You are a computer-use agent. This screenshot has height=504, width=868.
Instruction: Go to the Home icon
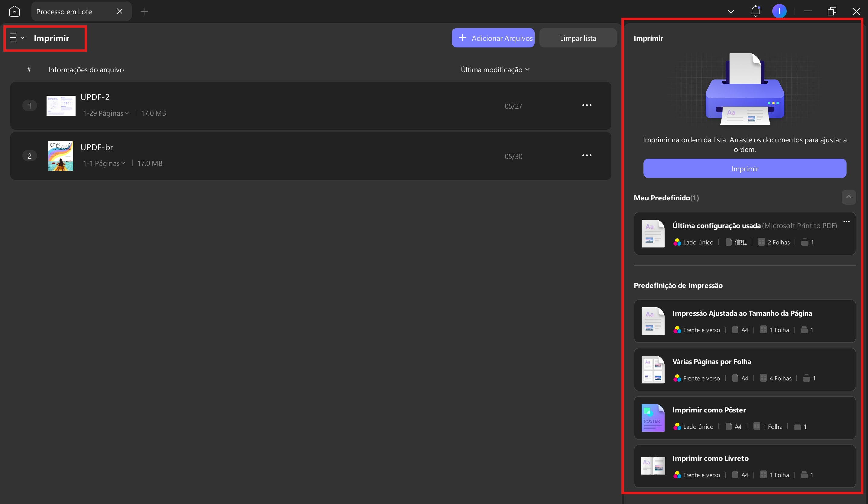coord(14,11)
